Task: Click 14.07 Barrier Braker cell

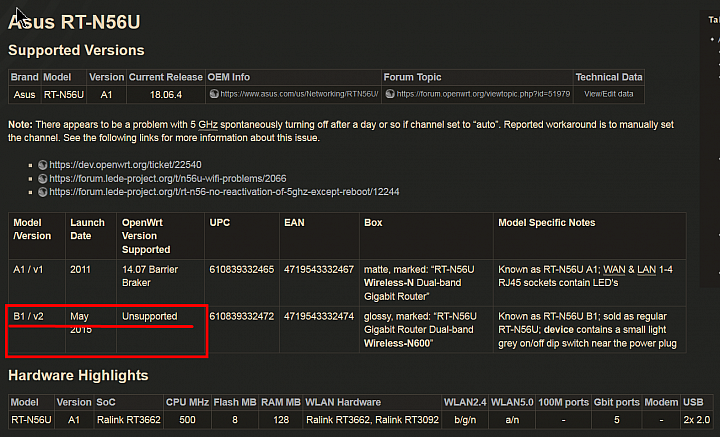Action: 161,283
